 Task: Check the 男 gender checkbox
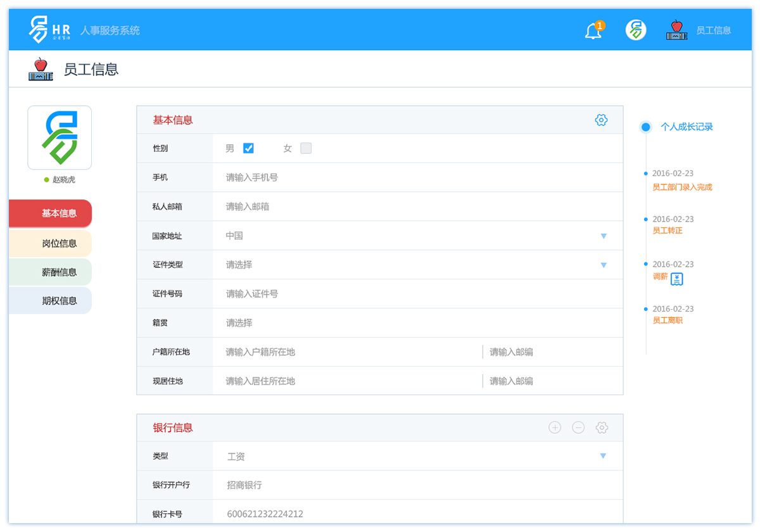click(x=248, y=148)
